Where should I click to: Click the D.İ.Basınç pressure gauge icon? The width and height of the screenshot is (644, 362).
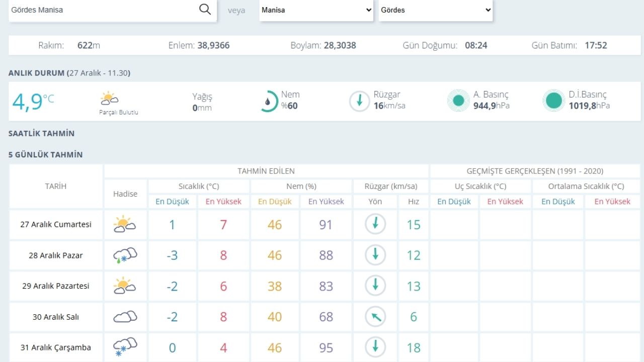[x=553, y=101]
